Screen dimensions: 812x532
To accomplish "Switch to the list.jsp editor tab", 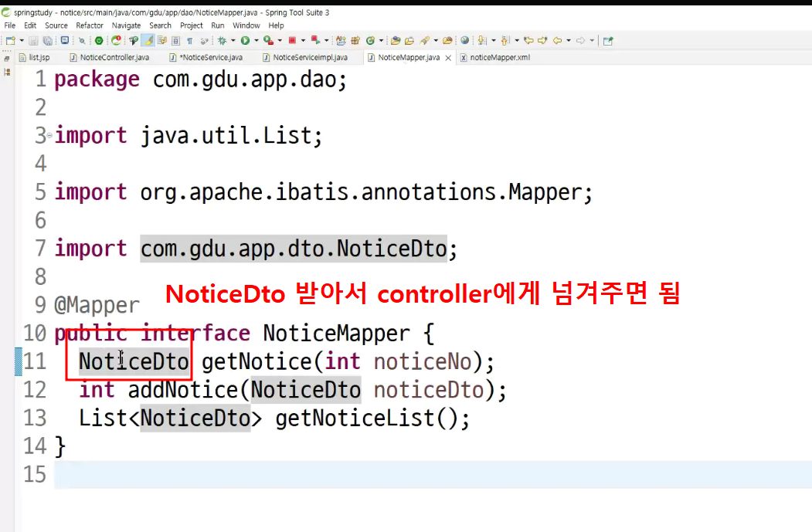I will (34, 57).
